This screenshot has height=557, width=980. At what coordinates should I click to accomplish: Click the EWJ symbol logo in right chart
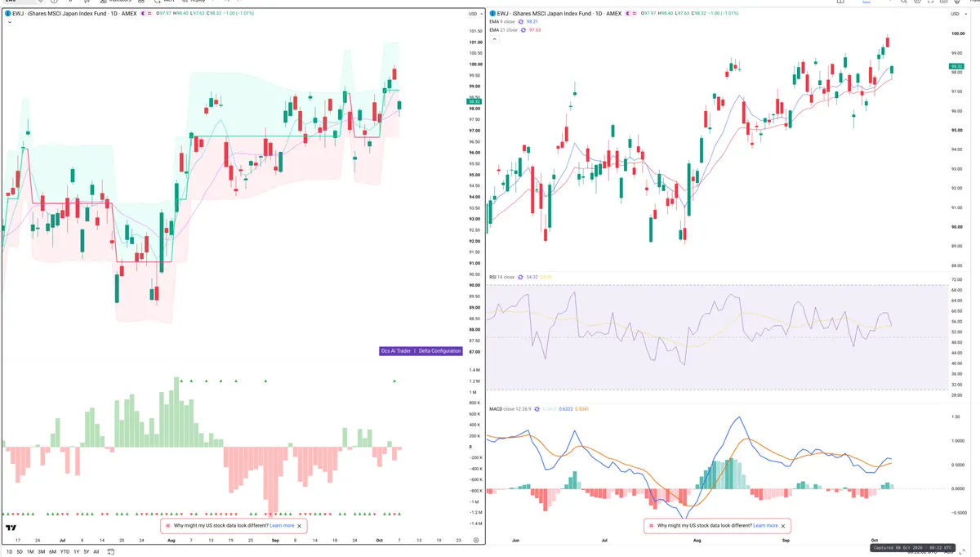(492, 13)
